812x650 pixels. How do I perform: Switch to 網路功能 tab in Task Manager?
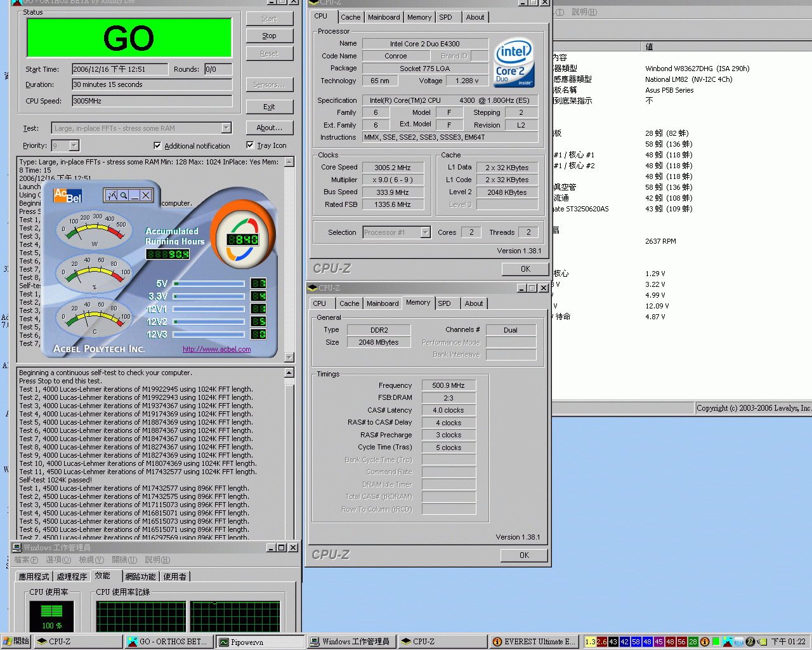[x=140, y=576]
